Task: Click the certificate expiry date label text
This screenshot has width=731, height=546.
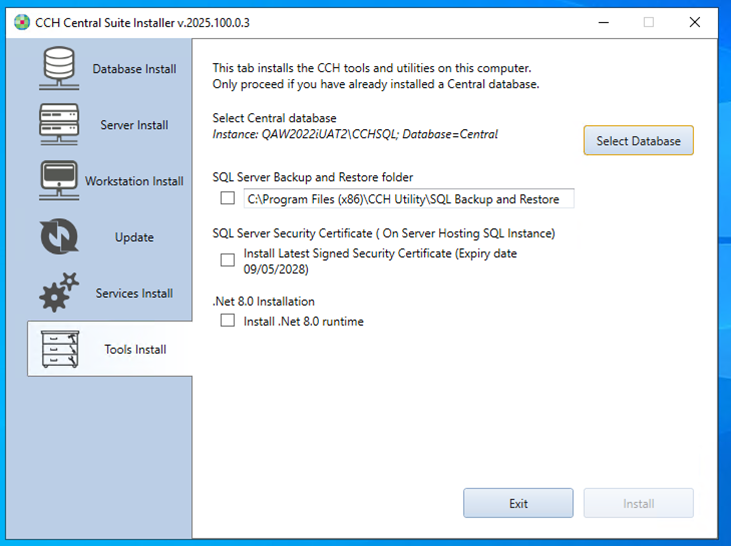Action: (x=380, y=261)
